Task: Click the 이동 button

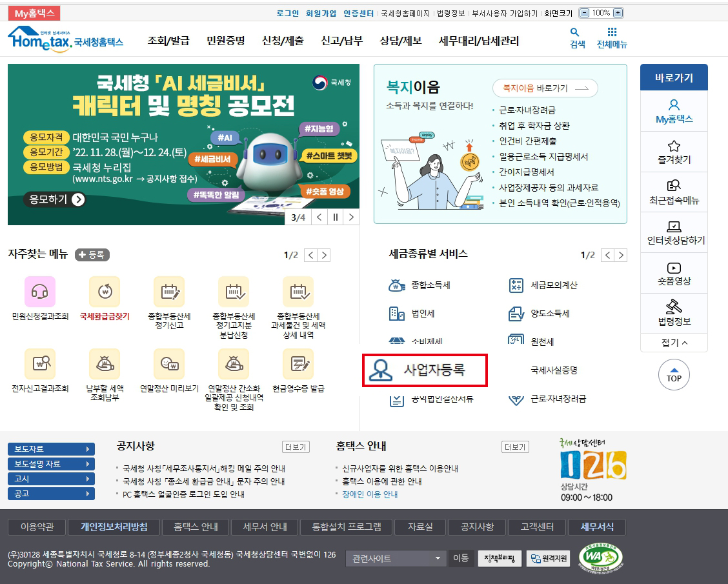Action: click(461, 558)
